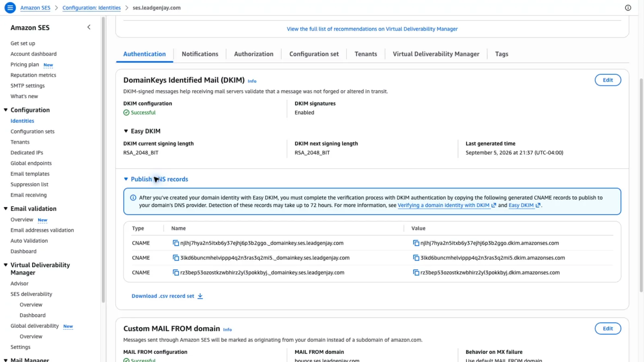Select the Tags tab
Screen dimensions: 644x362
pyautogui.click(x=502, y=54)
